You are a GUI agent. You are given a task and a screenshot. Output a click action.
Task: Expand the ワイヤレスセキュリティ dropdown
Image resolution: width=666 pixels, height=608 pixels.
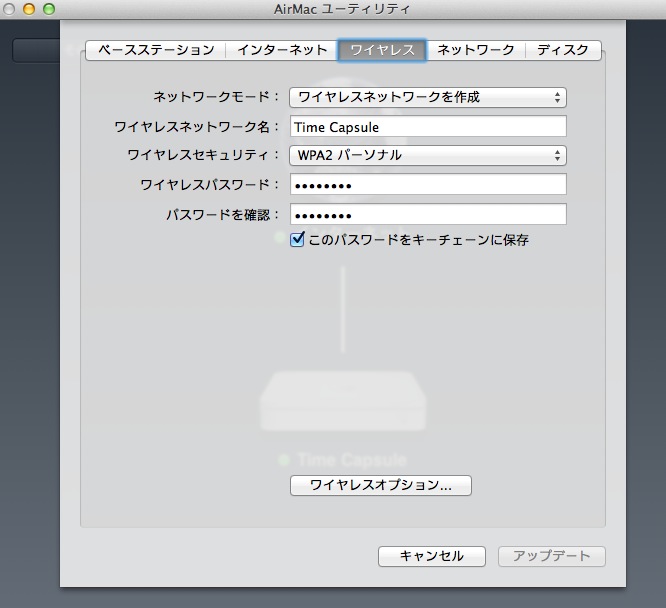pos(428,155)
